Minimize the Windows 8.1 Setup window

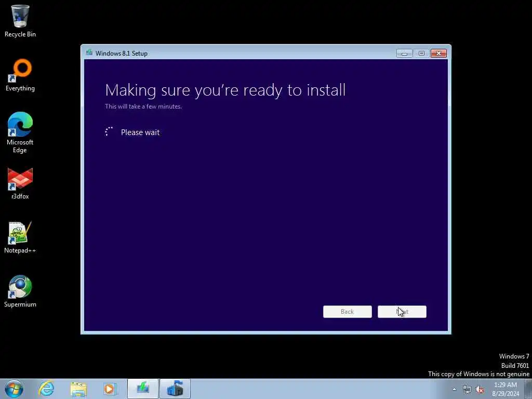[404, 54]
